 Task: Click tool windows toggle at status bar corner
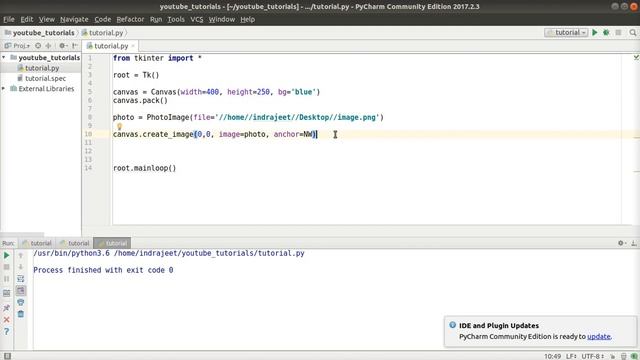click(x=7, y=356)
